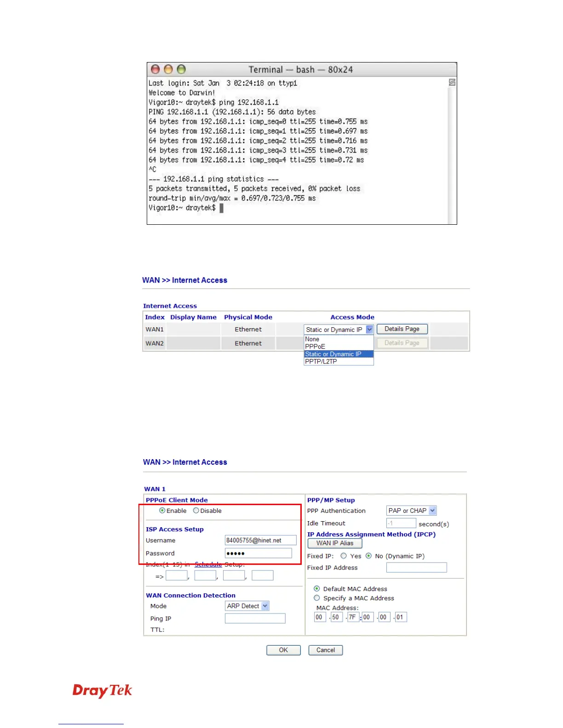This screenshot has width=563, height=728.
Task: Click WAN1 row index text
Action: [155, 330]
